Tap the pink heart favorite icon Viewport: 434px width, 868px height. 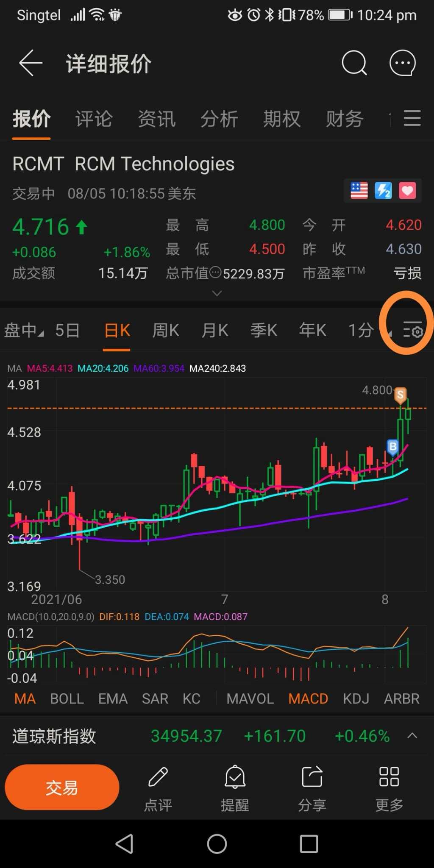click(x=407, y=191)
